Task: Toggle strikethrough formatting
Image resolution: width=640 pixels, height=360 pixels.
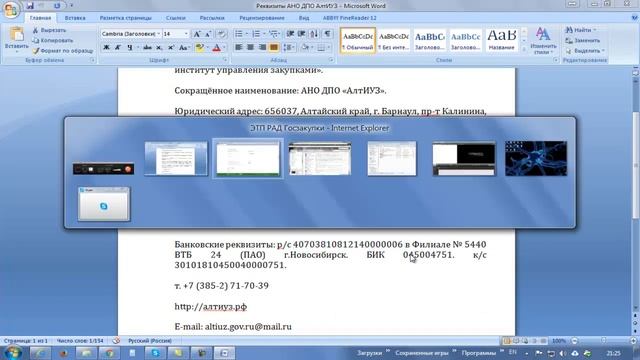Action: [147, 48]
